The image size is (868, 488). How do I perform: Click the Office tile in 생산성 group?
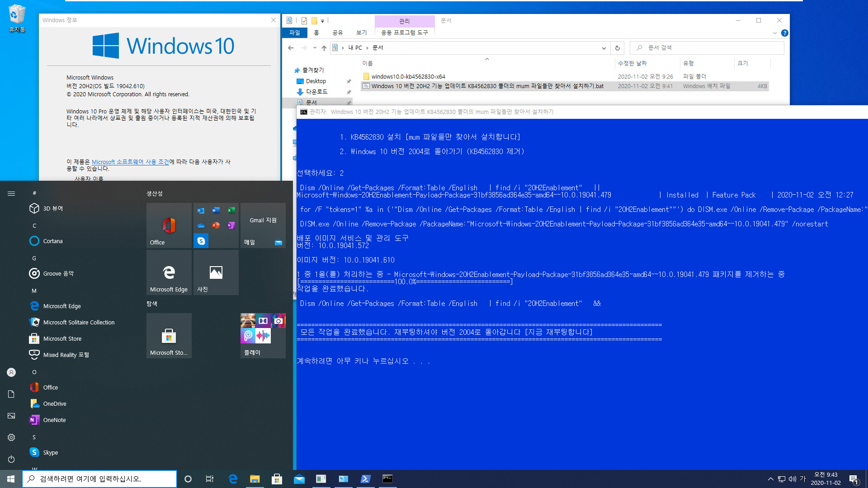[169, 225]
